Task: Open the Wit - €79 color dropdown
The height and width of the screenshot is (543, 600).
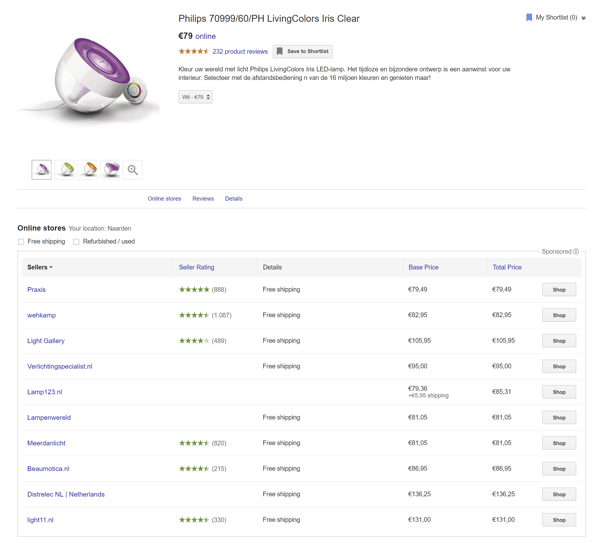Action: coord(196,97)
